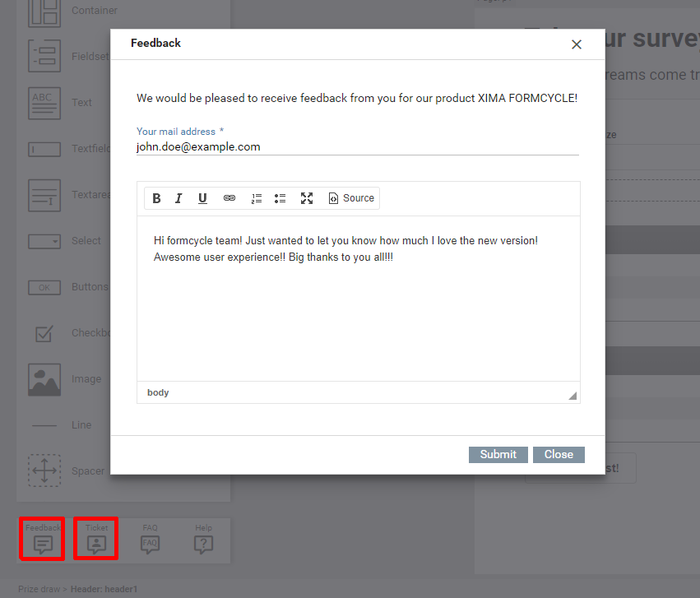Click inside the feedback message text area
Image resolution: width=700 pixels, height=598 pixels.
point(358,313)
